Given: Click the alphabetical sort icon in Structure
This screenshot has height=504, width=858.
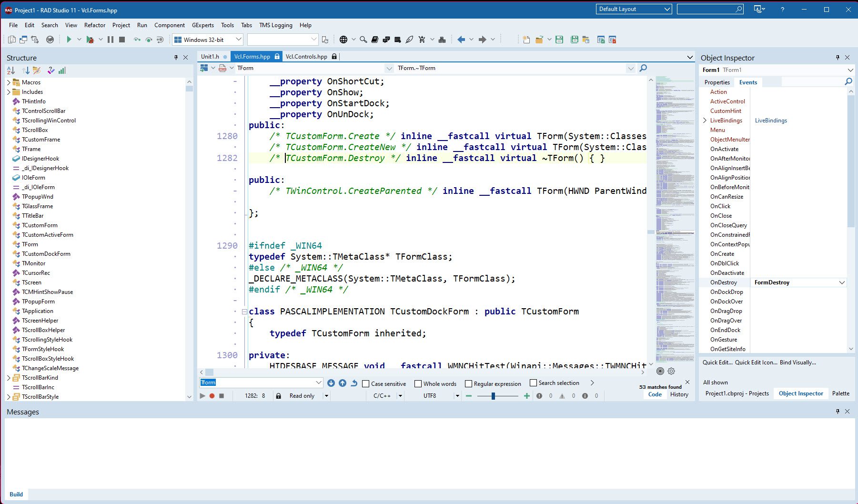Looking at the screenshot, I should pyautogui.click(x=11, y=71).
